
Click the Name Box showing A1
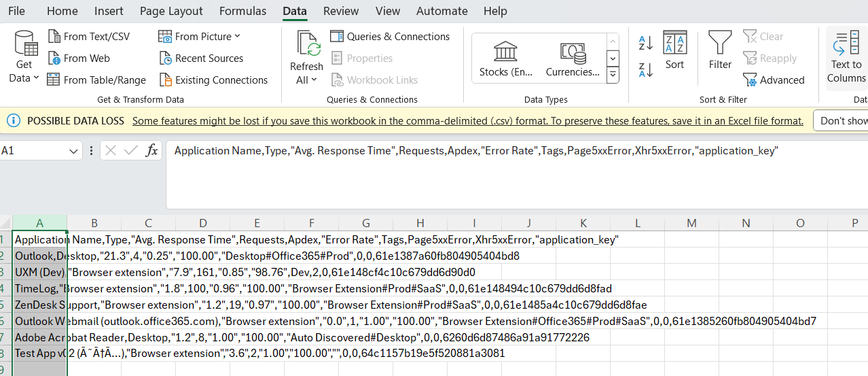pos(41,150)
